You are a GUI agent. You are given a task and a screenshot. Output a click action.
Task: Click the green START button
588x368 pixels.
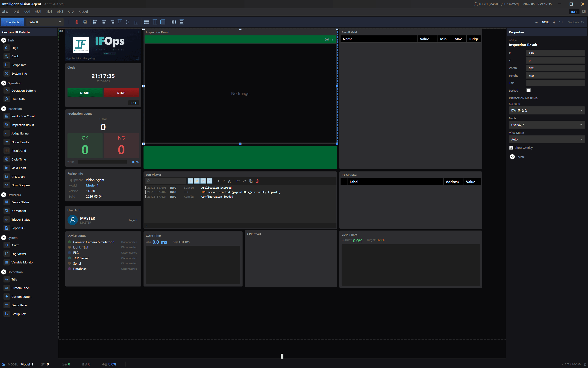click(x=85, y=93)
